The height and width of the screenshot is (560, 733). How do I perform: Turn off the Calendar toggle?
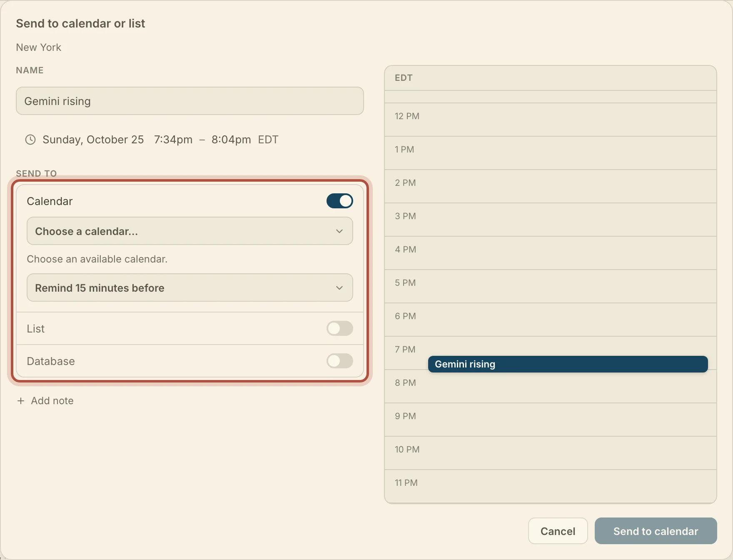tap(339, 201)
